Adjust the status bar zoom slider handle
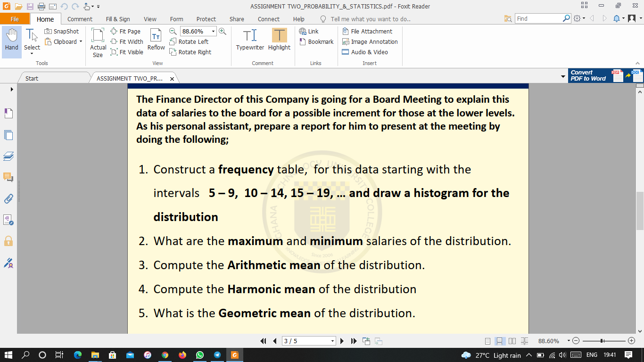 pyautogui.click(x=602, y=341)
